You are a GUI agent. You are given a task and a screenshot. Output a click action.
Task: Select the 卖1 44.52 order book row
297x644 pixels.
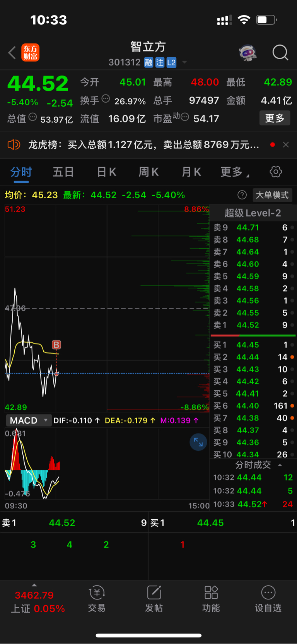pos(253,325)
